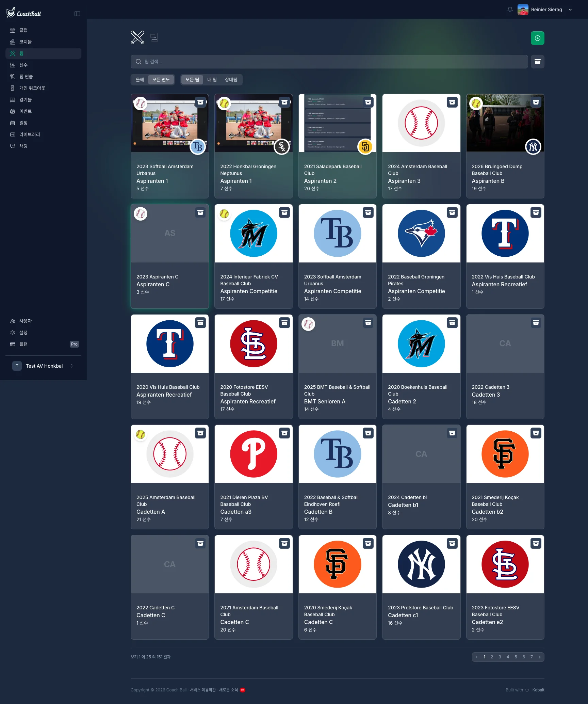588x704 pixels.
Task: Archive 2022 Cadetten 3 team
Action: (x=536, y=323)
